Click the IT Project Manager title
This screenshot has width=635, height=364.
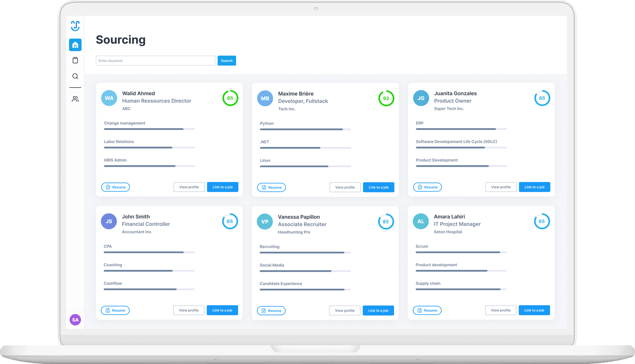tap(457, 224)
